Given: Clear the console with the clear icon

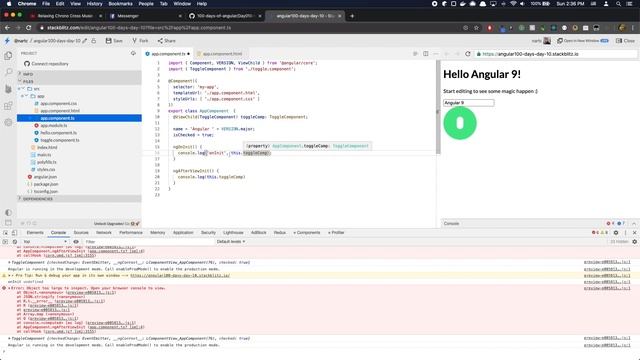Looking at the screenshot, I should (14, 242).
